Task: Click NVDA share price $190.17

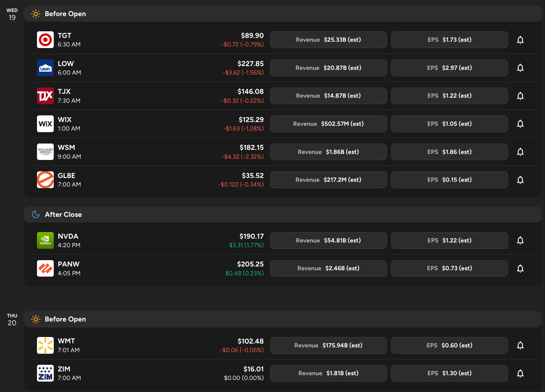Action: pos(252,236)
